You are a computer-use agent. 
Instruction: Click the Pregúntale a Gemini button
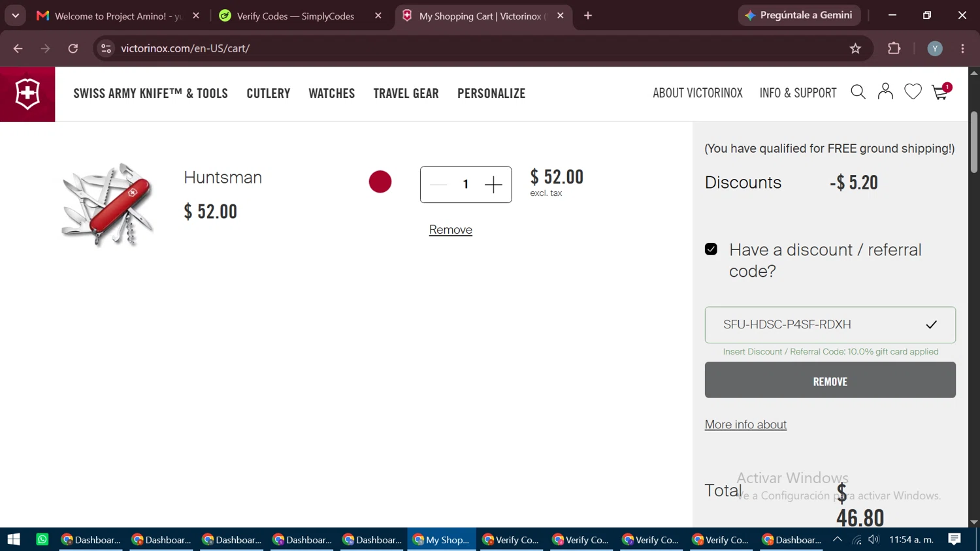tap(799, 15)
